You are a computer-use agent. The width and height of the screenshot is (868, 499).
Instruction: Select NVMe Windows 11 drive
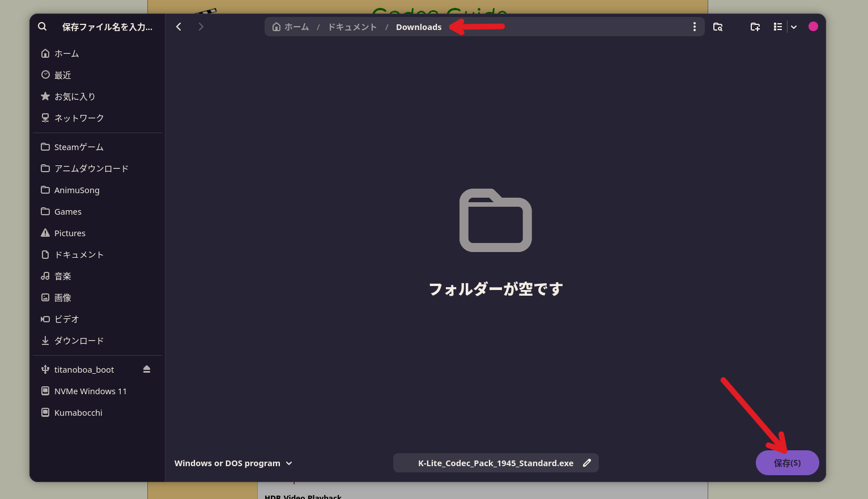coord(90,391)
